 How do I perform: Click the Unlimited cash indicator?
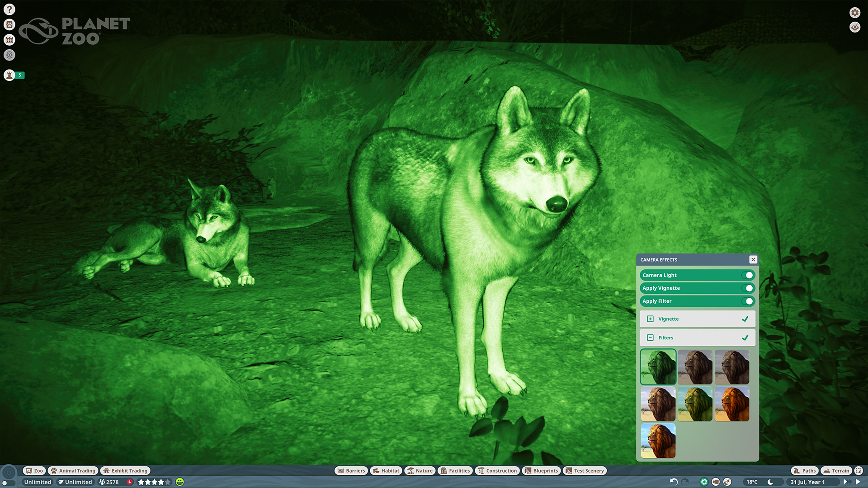[38, 482]
